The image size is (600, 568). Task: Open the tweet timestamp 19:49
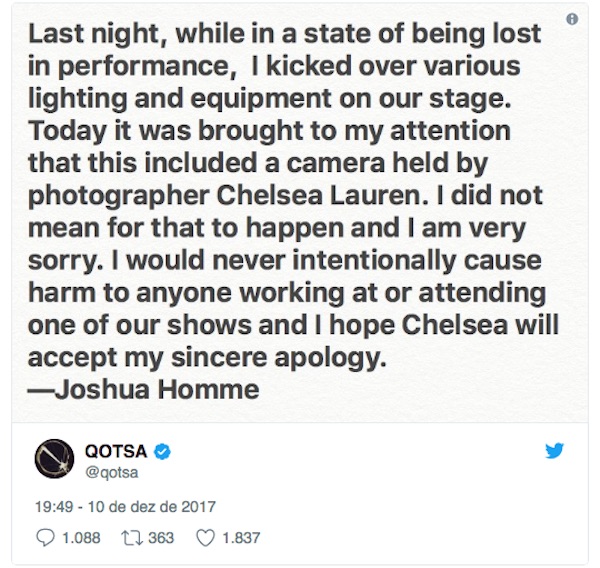[x=54, y=507]
